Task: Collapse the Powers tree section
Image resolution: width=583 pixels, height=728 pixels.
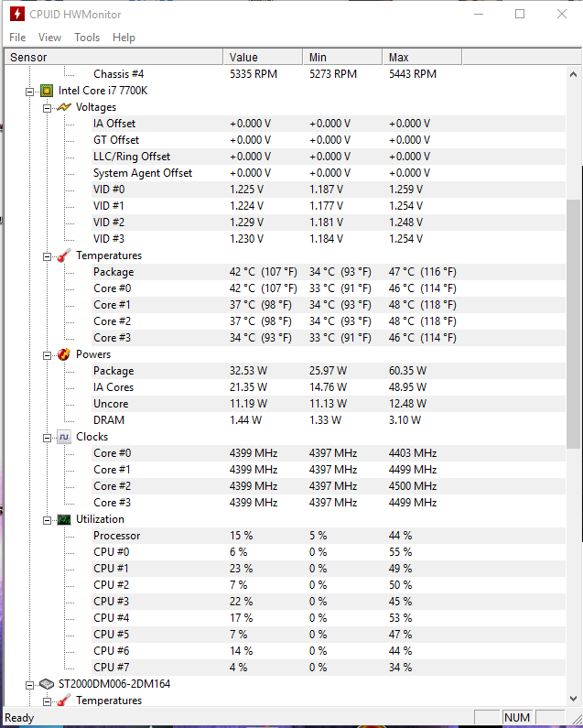Action: (x=47, y=355)
